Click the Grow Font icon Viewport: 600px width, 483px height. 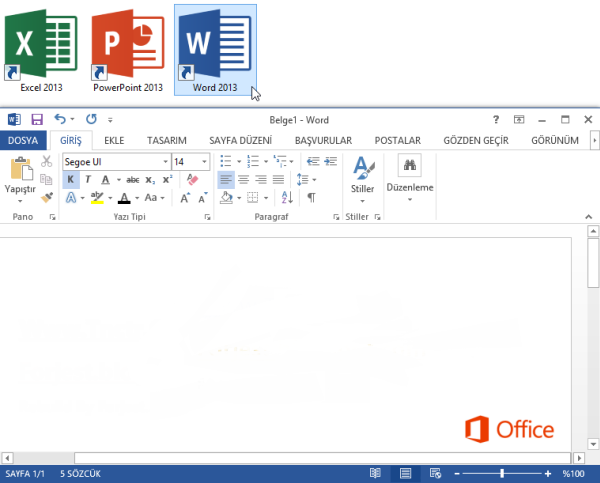coord(185,198)
